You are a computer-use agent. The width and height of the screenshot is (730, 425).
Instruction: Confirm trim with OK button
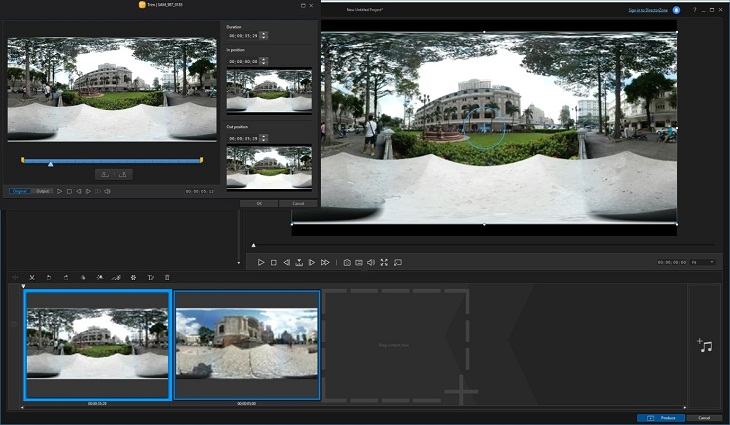point(259,203)
